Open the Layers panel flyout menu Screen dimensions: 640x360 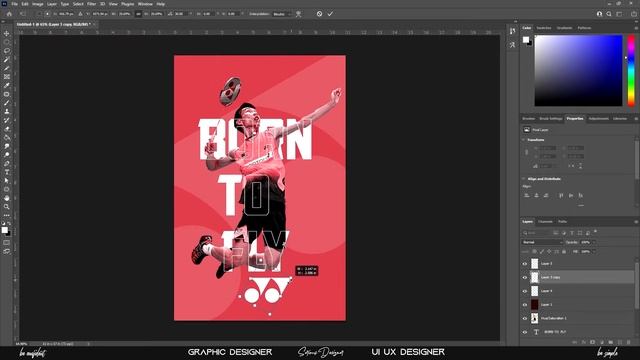point(636,222)
